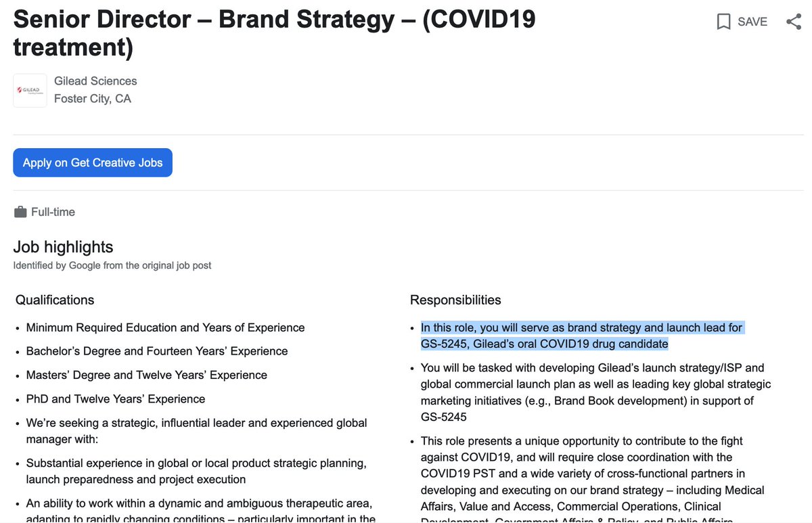
Task: Click the Gilead Sciences logo thumbnail
Action: 30,90
